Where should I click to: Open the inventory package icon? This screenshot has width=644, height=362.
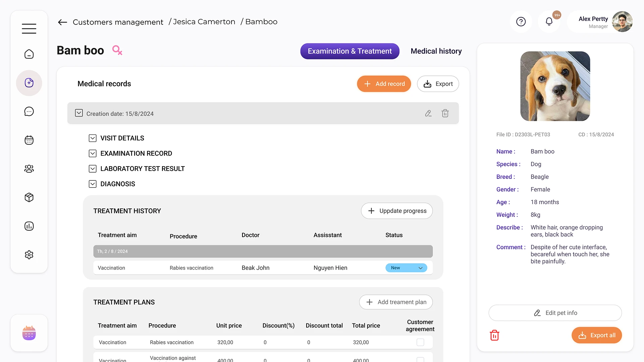(29, 197)
